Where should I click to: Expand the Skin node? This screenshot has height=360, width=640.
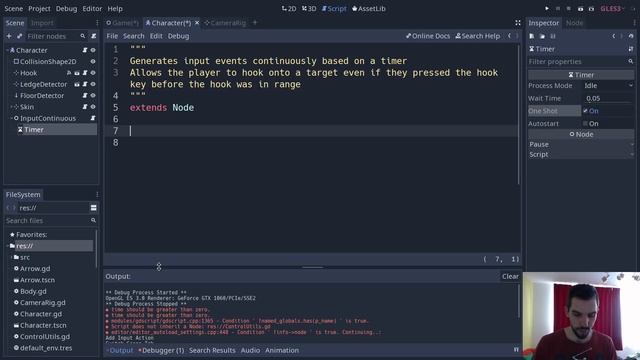(11, 107)
